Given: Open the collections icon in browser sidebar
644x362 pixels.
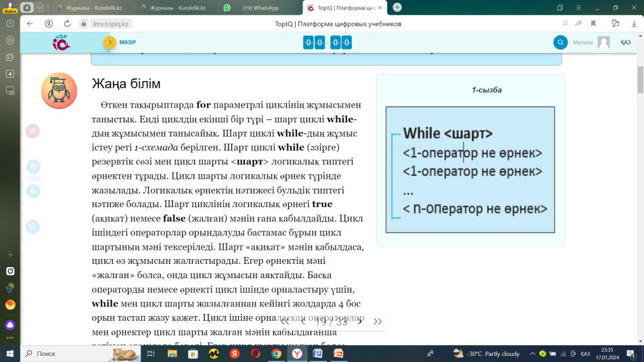Looking at the screenshot, I should [10, 57].
